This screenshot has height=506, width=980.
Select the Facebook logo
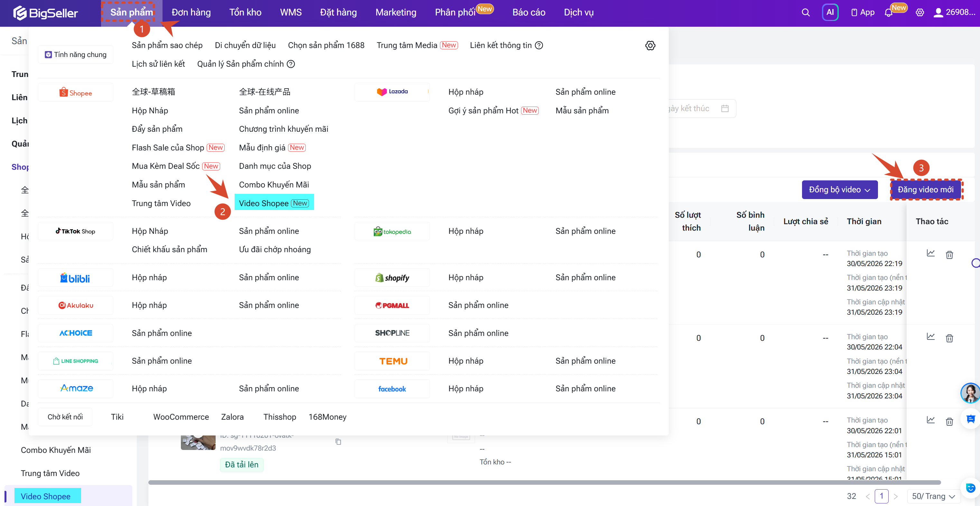[x=392, y=389]
